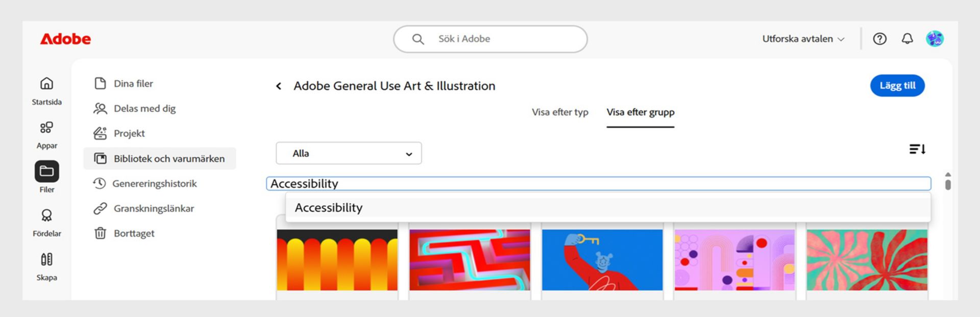Click the help question mark icon
Image resolution: width=980 pixels, height=317 pixels.
point(879,38)
